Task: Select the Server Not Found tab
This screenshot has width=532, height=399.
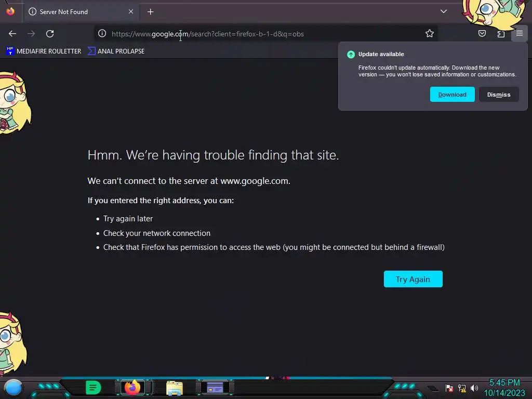Action: (82, 12)
